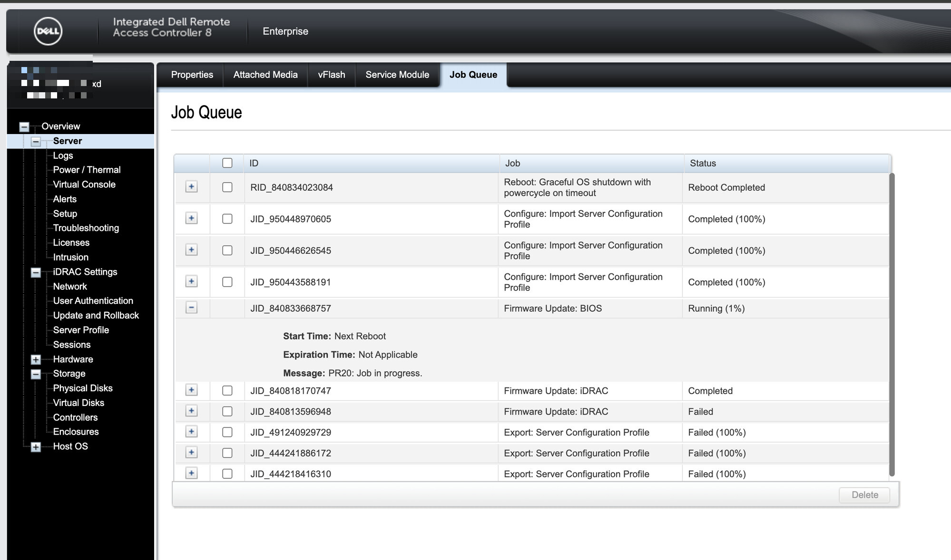Open the Service Module tab
The image size is (951, 560).
397,75
